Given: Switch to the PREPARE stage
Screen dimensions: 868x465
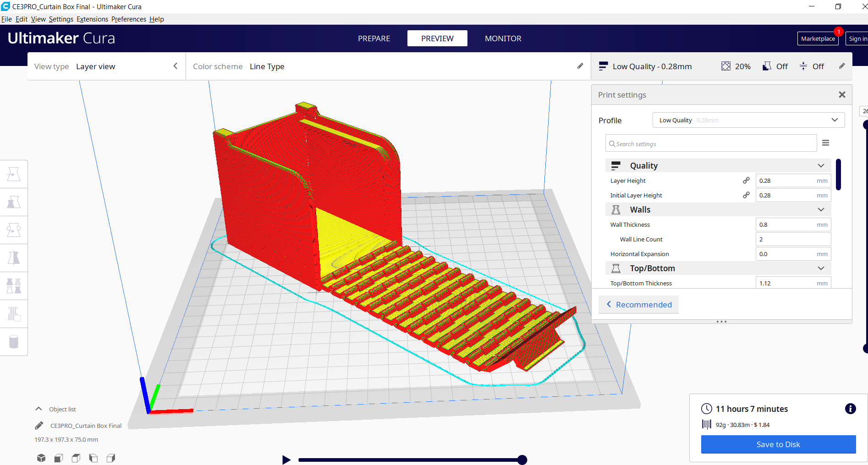Looking at the screenshot, I should [374, 38].
